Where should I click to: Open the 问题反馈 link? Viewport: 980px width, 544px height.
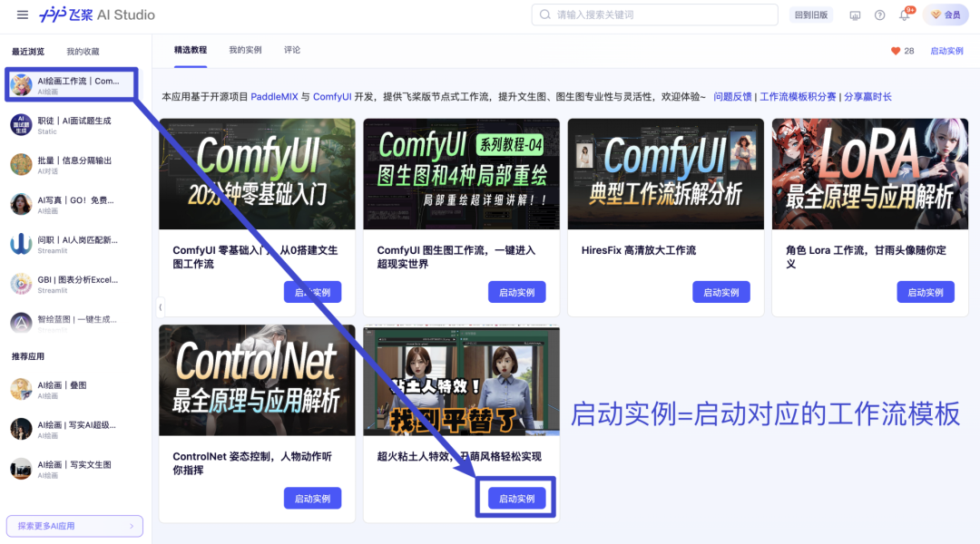732,97
